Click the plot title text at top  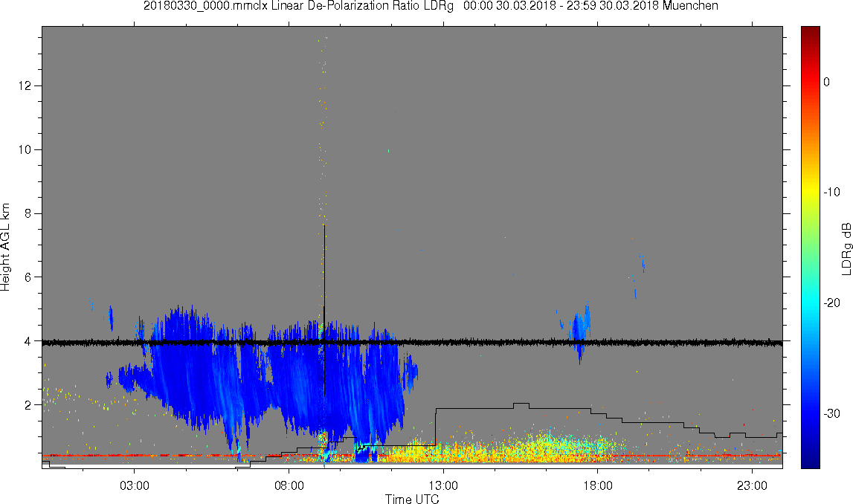point(431,6)
